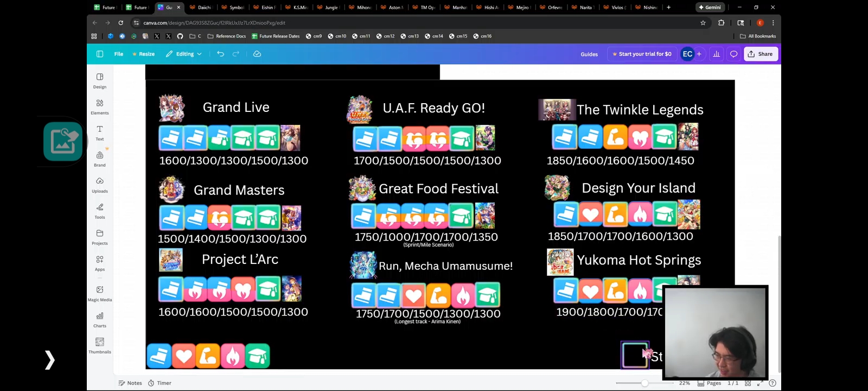Open the Tools panel
Screen dimensions: 868x391
point(100,211)
